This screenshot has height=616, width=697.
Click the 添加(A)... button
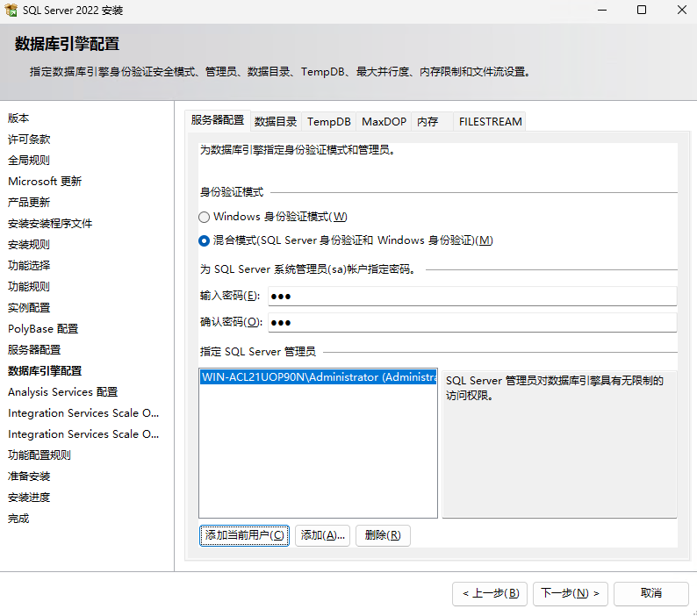[322, 535]
